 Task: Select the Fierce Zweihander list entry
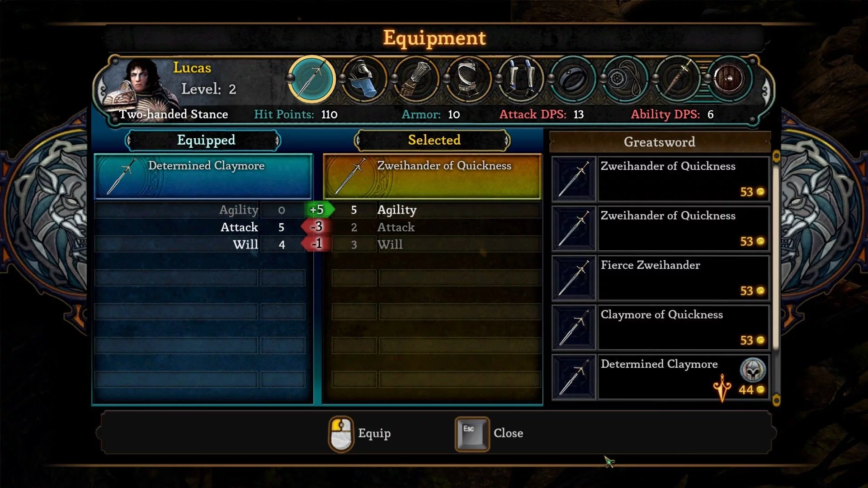(x=660, y=278)
